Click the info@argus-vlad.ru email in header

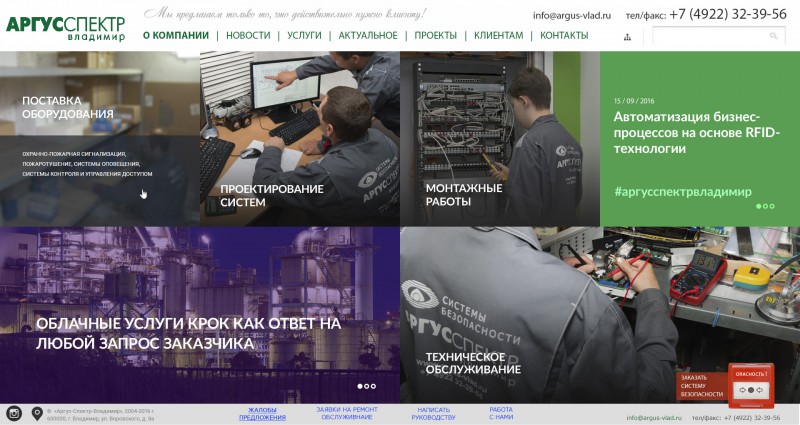click(x=572, y=15)
